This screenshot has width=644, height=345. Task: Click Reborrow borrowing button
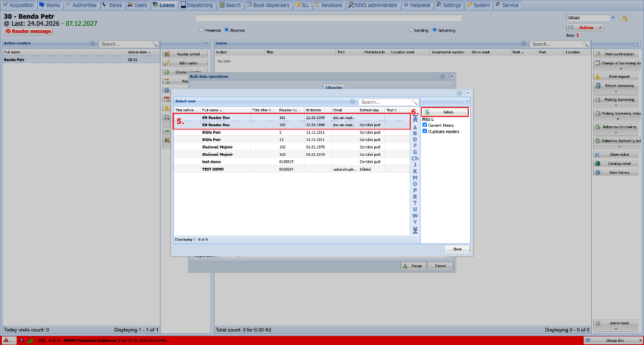(x=616, y=127)
